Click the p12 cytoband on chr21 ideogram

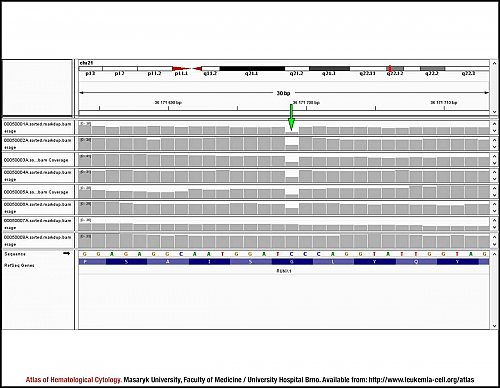(120, 69)
